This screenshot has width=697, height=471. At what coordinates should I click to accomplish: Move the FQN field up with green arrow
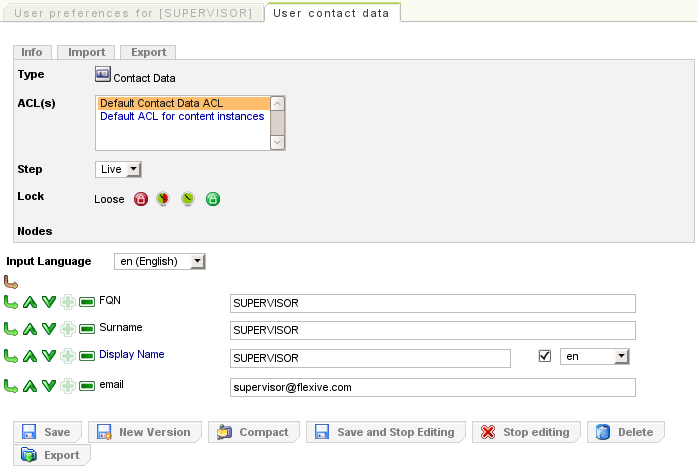(30, 301)
